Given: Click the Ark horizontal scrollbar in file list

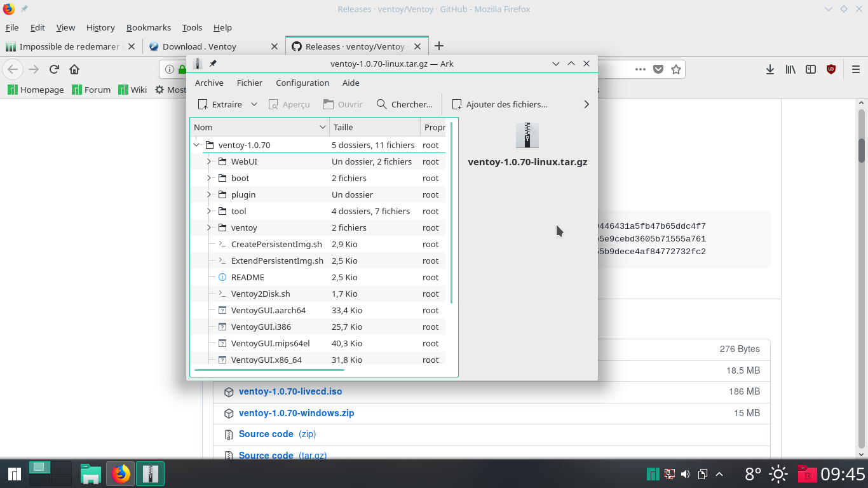Looking at the screenshot, I should point(269,369).
